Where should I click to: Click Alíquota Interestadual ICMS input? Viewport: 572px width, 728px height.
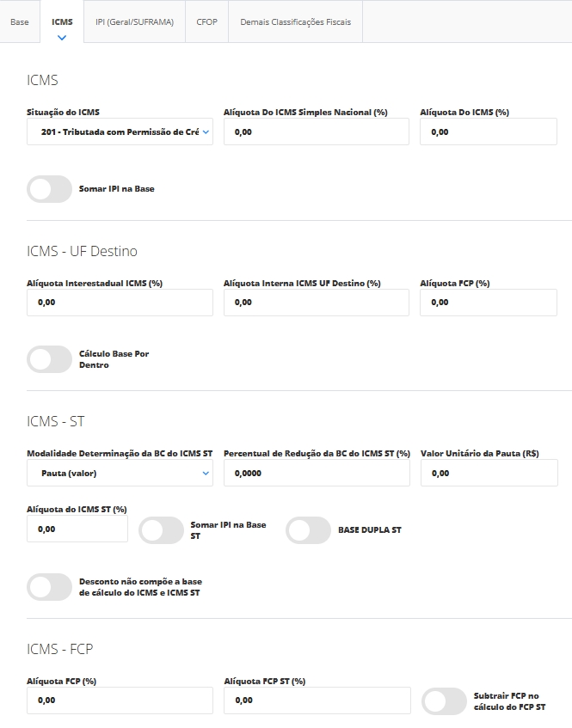[120, 303]
